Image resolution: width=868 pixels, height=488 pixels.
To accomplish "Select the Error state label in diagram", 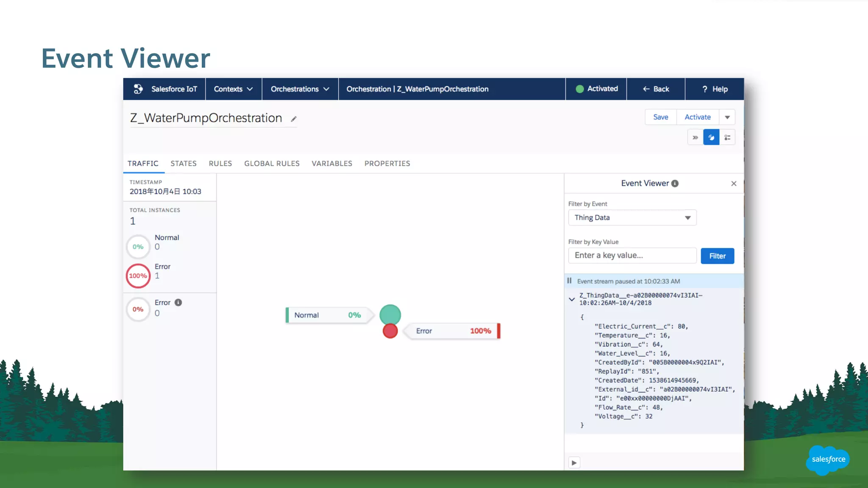I will coord(451,331).
